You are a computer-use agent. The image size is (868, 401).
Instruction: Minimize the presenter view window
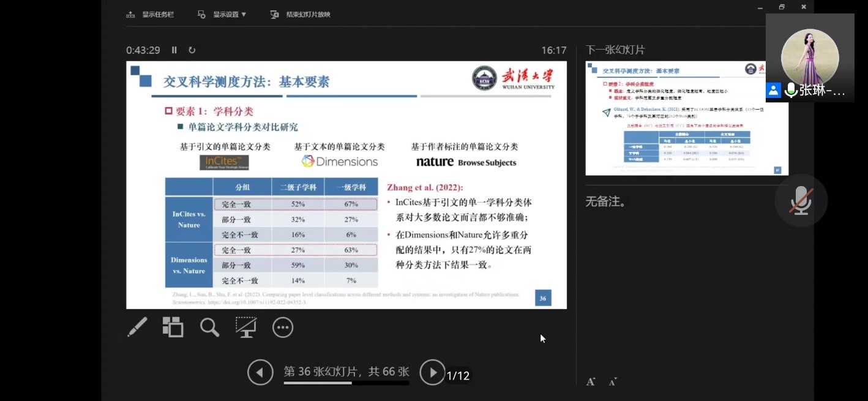click(x=759, y=7)
